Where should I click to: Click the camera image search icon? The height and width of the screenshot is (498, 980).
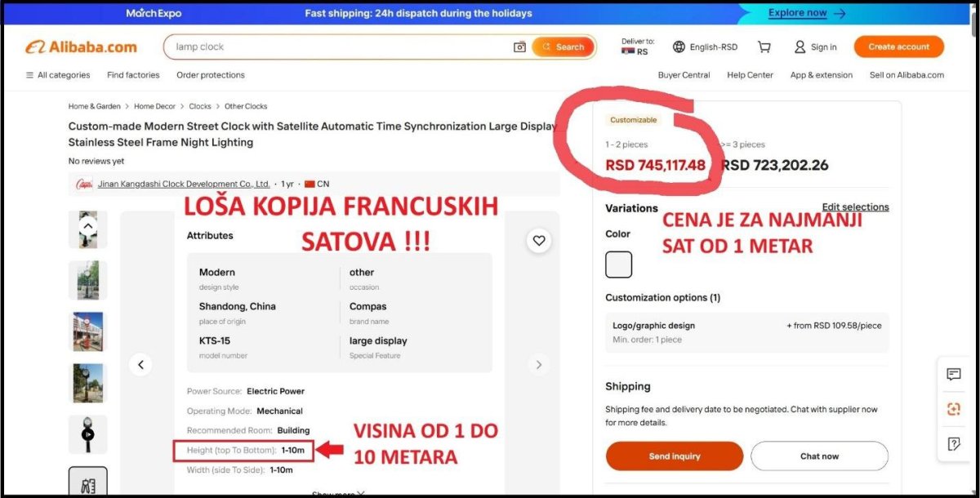pos(519,47)
